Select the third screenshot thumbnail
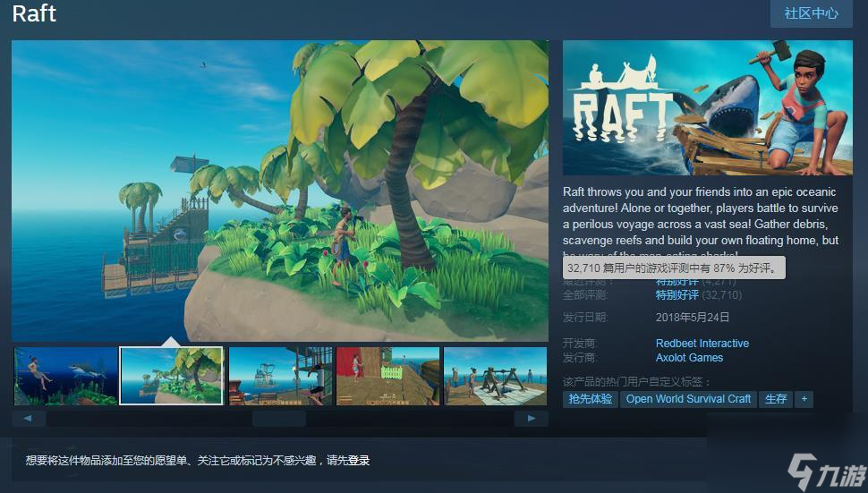Viewport: 868px width, 493px height. pyautogui.click(x=280, y=376)
